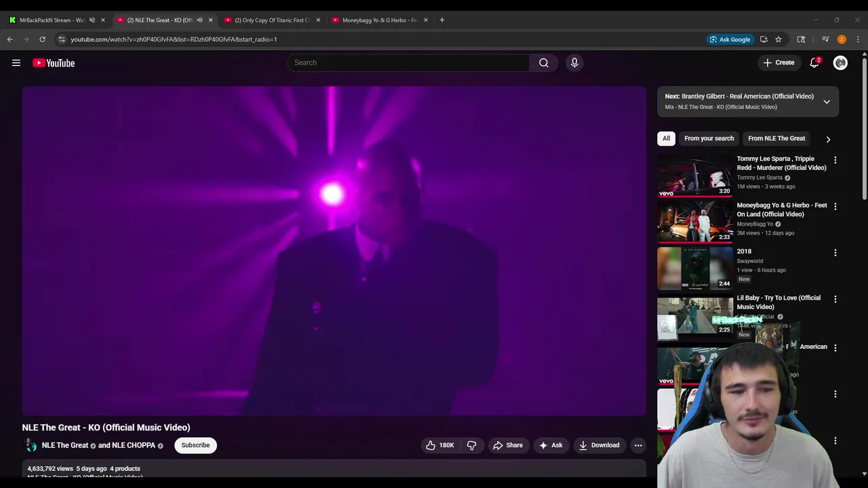This screenshot has width=868, height=488.
Task: Click the search magnifier button
Action: tap(544, 62)
